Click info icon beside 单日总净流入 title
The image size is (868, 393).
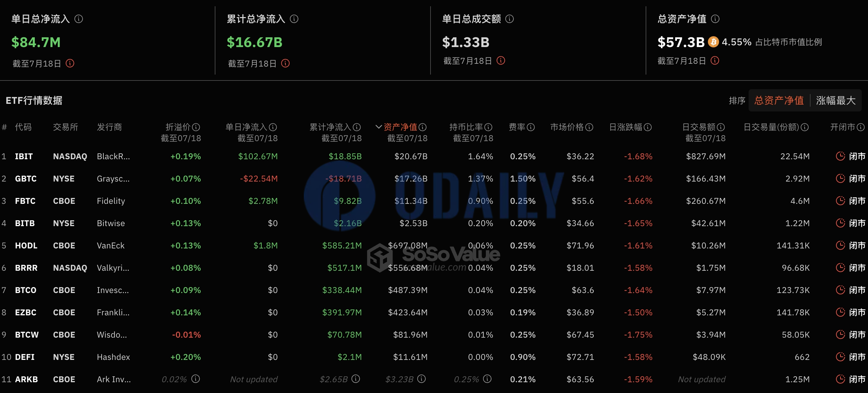click(x=79, y=19)
